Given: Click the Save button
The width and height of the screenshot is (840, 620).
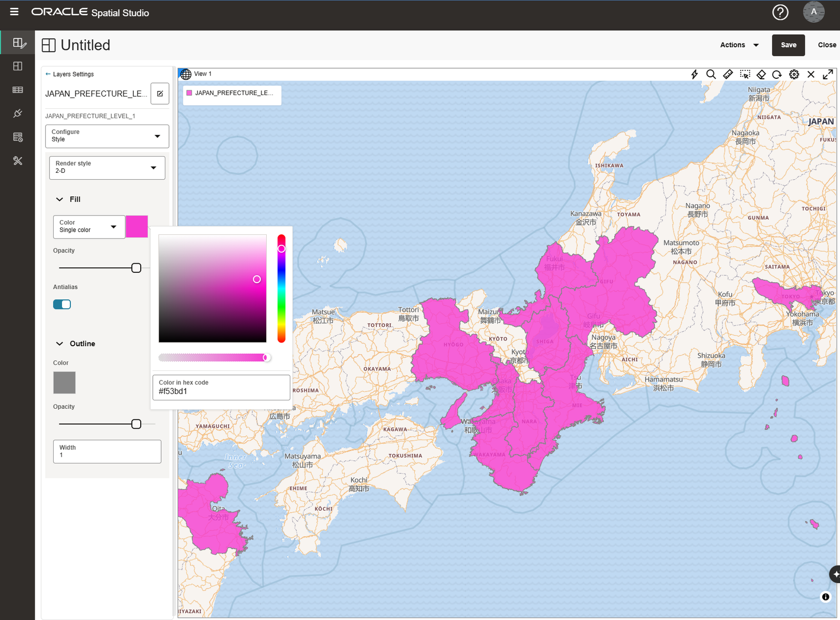Looking at the screenshot, I should (788, 45).
